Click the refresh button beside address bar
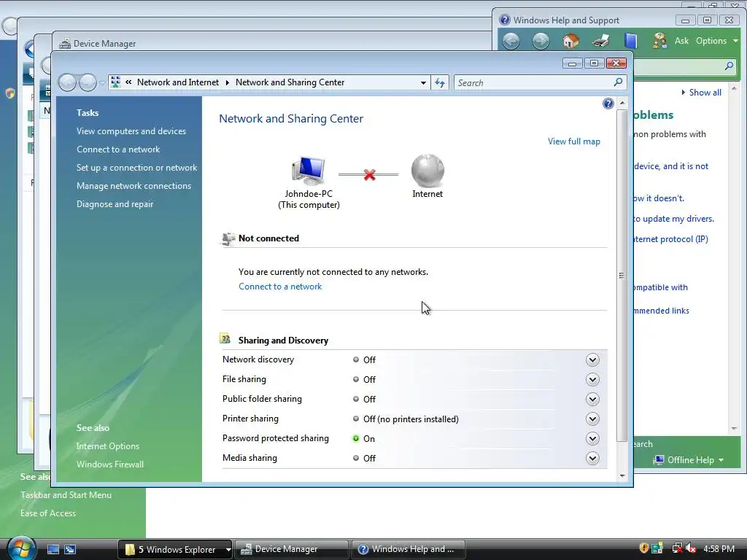This screenshot has height=560, width=747. click(x=440, y=83)
